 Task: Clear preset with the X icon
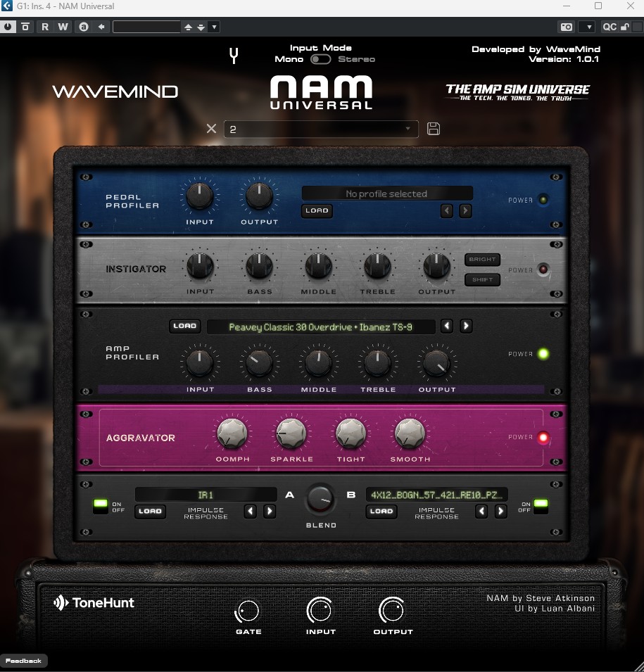(x=211, y=129)
